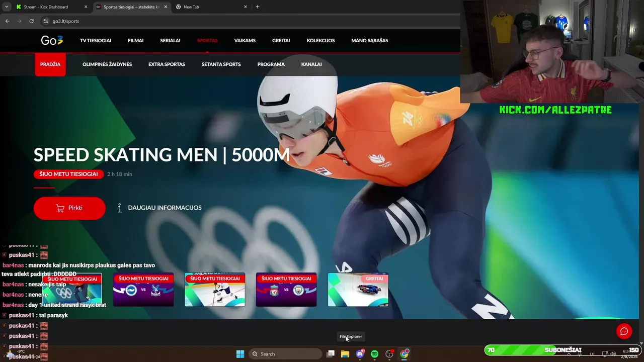This screenshot has width=644, height=362.
Task: Expand the tab search dropdown arrow
Action: 7,7
